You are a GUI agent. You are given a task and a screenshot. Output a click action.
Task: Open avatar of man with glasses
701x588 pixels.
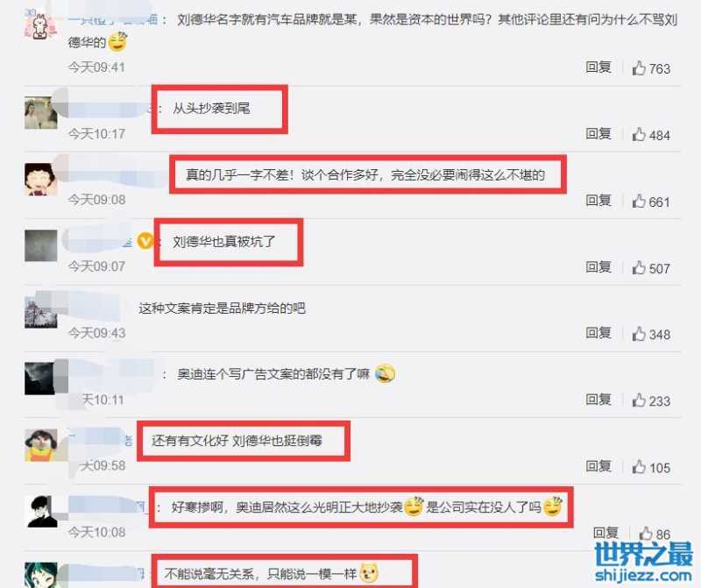pyautogui.click(x=40, y=512)
